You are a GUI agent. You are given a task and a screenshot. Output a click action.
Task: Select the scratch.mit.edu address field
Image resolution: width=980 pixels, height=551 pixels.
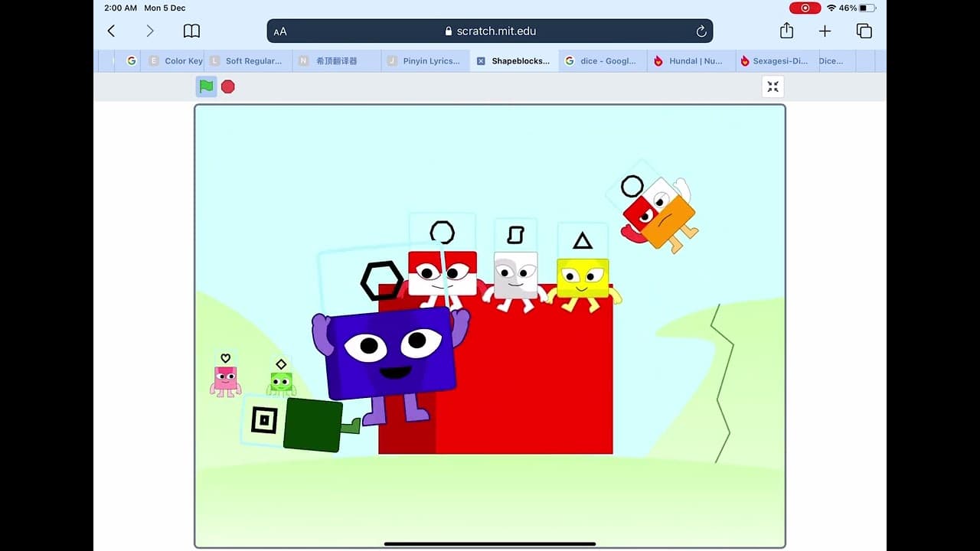tap(490, 31)
